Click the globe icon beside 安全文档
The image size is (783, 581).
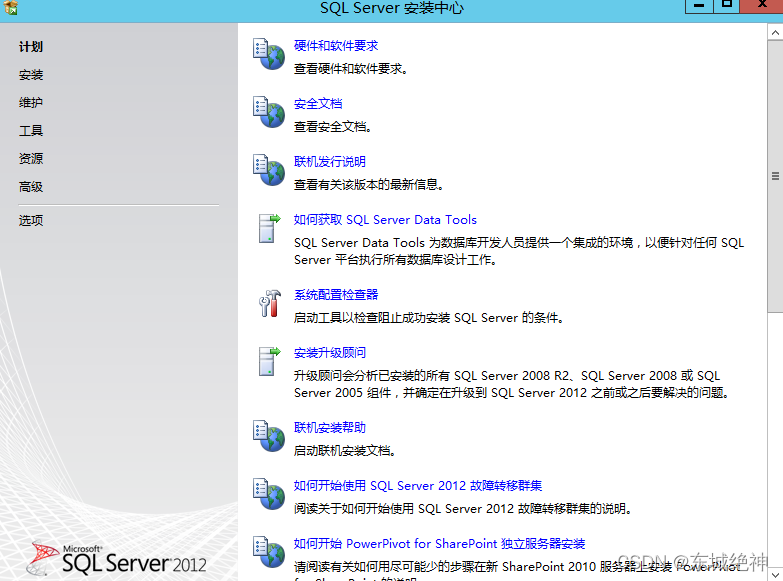click(x=269, y=112)
